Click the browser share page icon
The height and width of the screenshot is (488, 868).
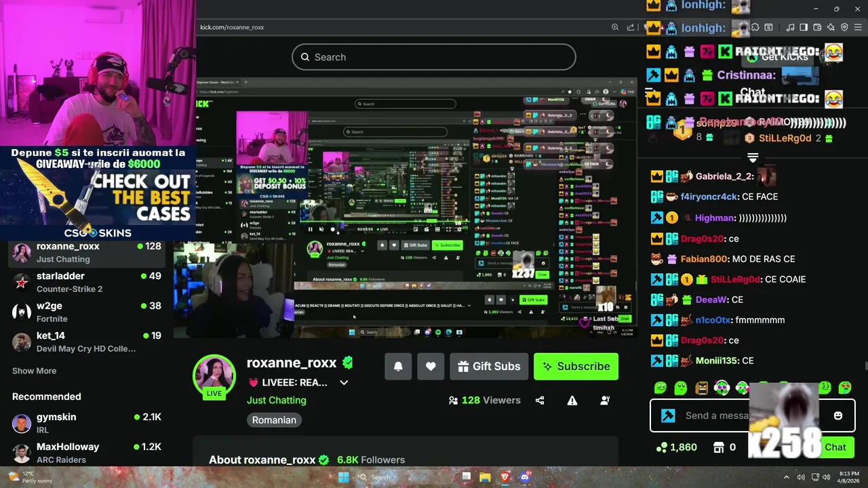point(631,27)
